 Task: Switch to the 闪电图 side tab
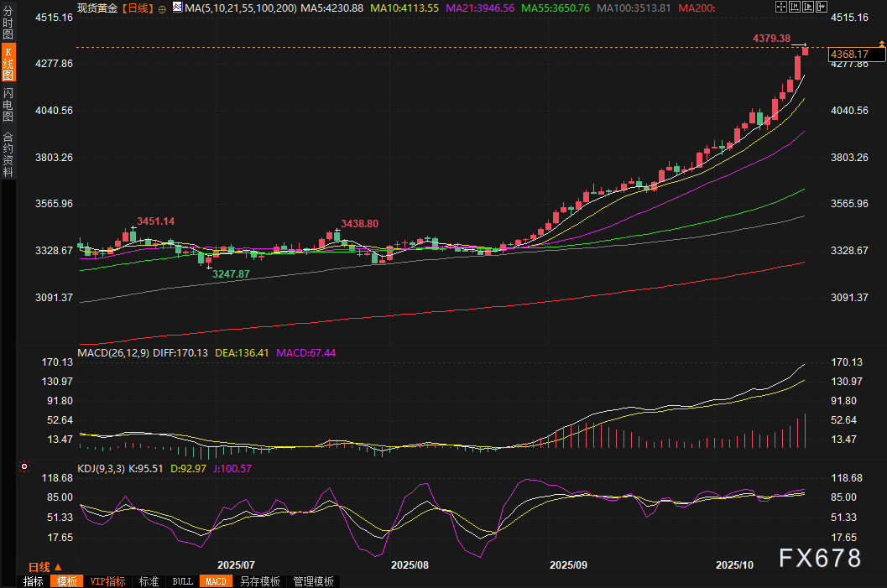coord(8,104)
